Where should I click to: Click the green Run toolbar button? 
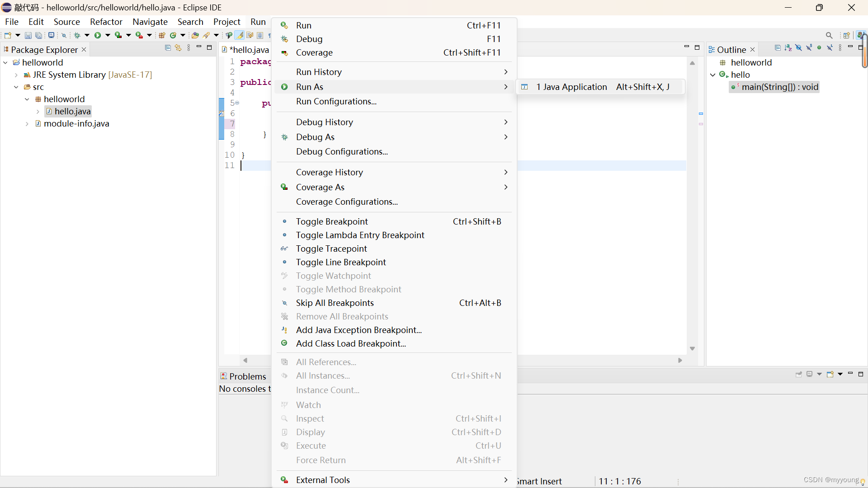[x=98, y=35]
